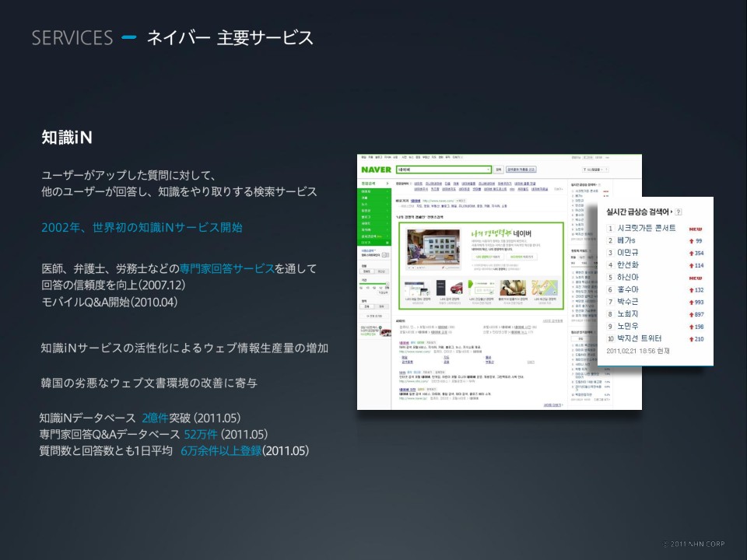Open trending keyword 시크릿가든 콘서트
The height and width of the screenshot is (560, 747).
(647, 228)
